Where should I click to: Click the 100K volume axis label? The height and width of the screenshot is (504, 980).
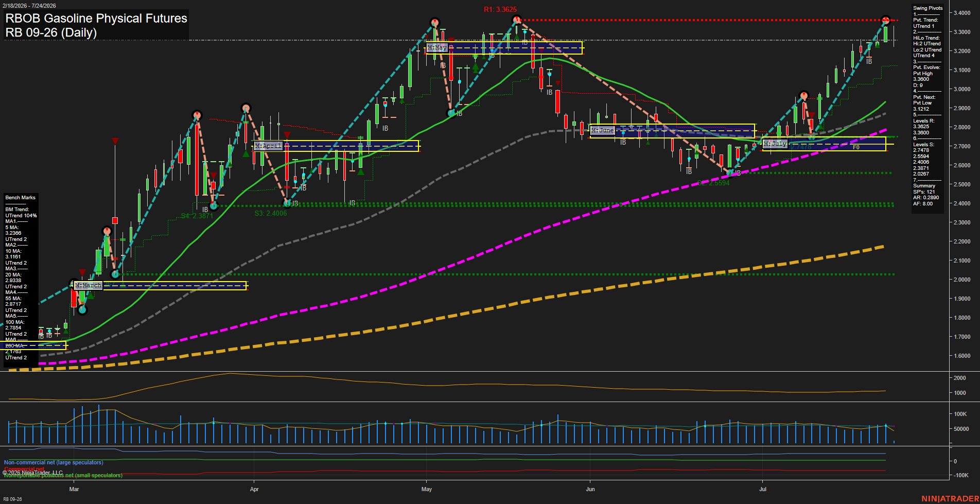pyautogui.click(x=960, y=414)
